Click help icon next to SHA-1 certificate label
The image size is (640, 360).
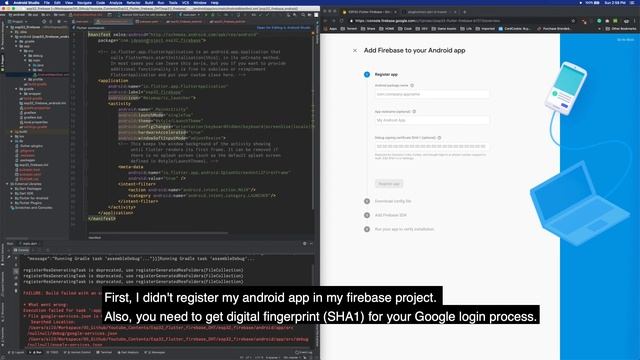click(x=440, y=138)
